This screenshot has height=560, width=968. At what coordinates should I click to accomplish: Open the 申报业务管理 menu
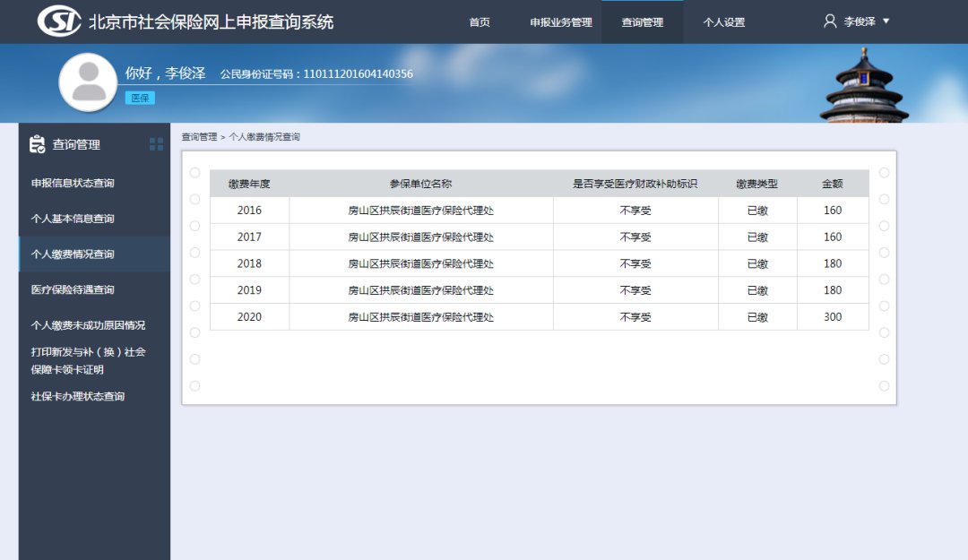coord(561,22)
